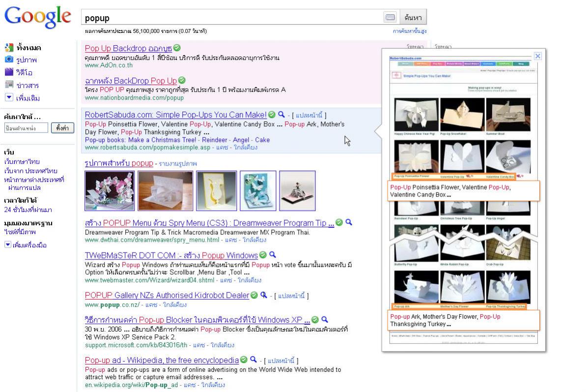588x392 pixels.
Task: Expand More tools (เพิ่มเครื่องมือ) arrow
Action: pos(7,244)
